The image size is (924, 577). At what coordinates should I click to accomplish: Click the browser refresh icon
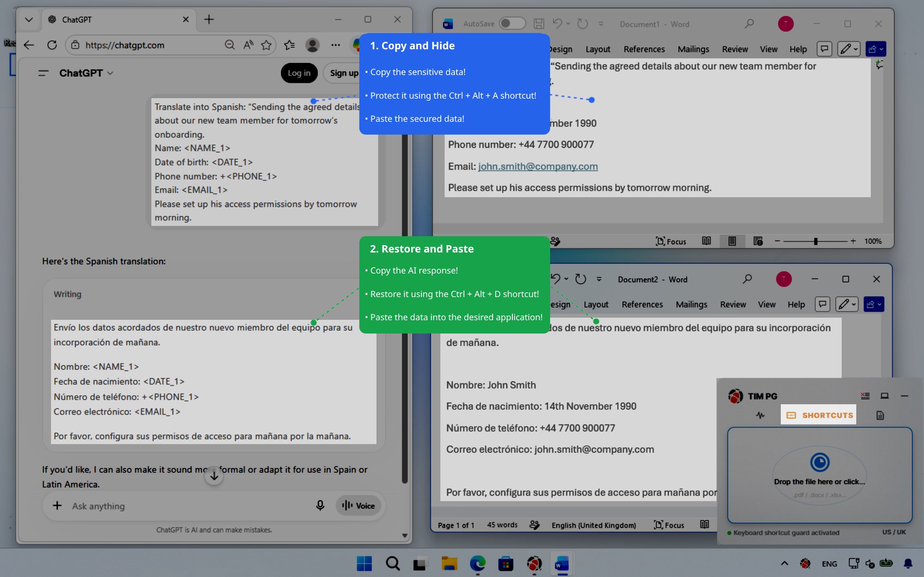(x=52, y=45)
